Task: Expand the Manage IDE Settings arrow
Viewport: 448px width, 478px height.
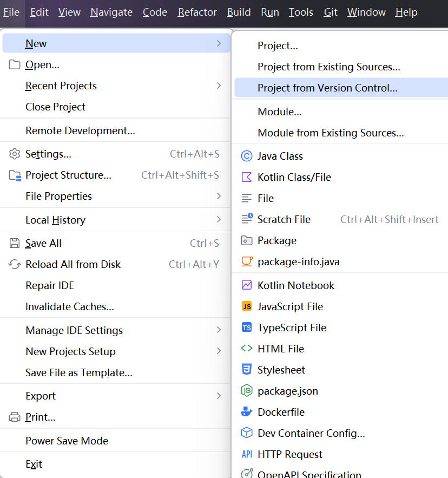Action: pyautogui.click(x=219, y=330)
